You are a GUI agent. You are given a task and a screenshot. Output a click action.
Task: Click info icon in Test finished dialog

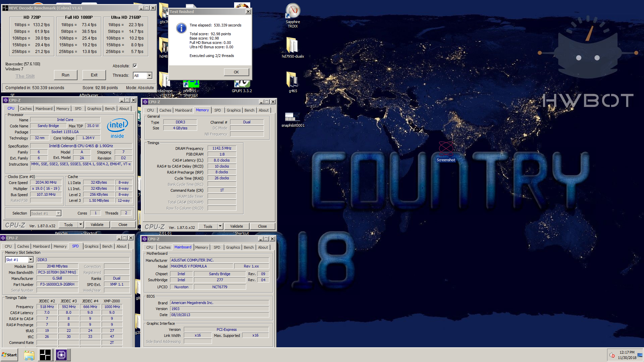(x=181, y=28)
